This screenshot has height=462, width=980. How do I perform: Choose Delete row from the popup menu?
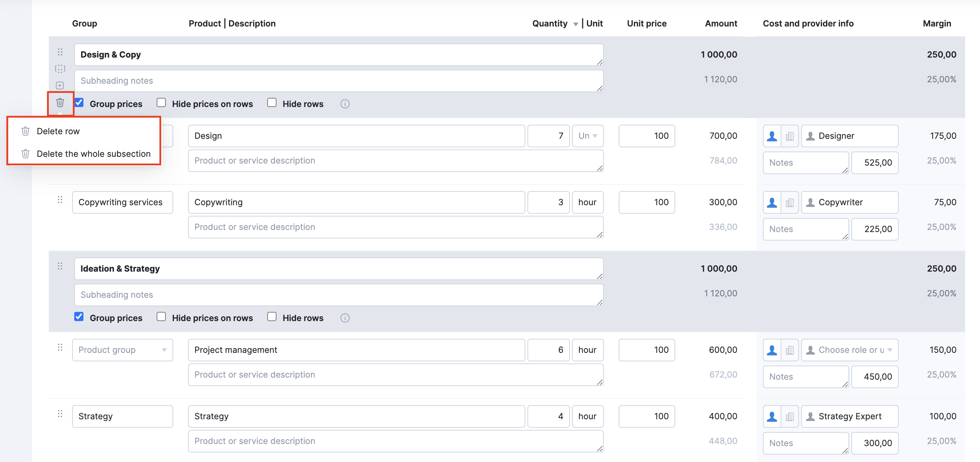pos(84,131)
